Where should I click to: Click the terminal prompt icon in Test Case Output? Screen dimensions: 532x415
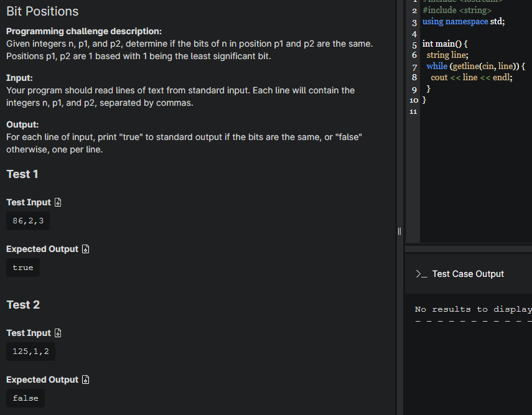(421, 273)
